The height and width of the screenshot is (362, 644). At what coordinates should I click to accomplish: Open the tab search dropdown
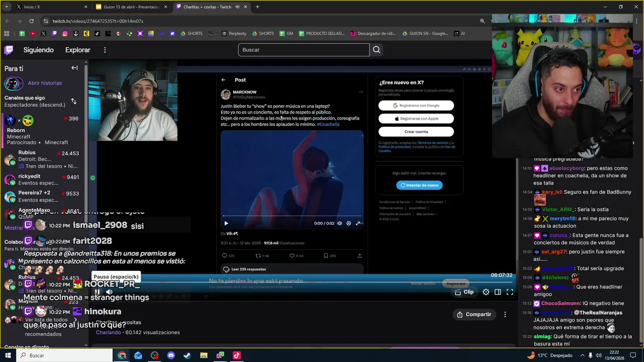click(x=7, y=7)
